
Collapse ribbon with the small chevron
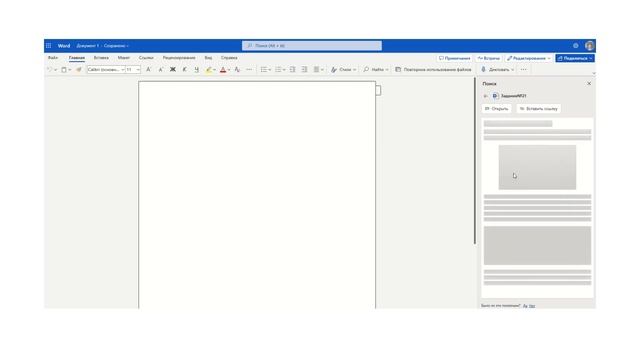593,73
